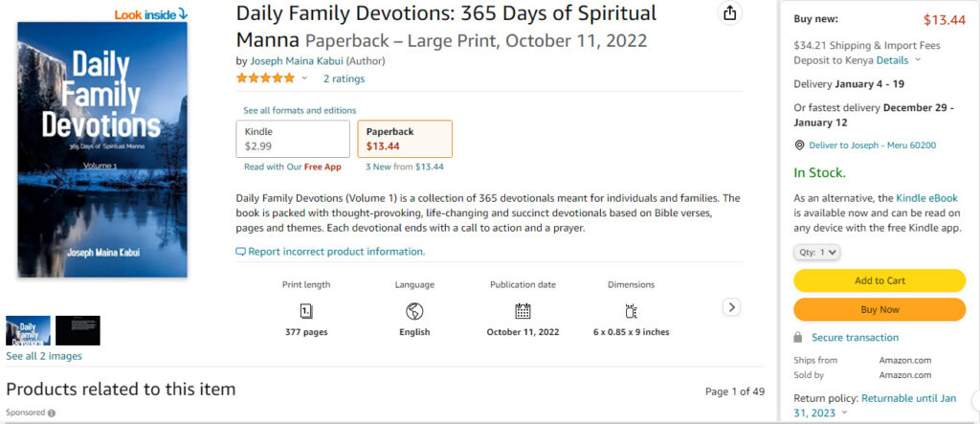Select the second dark image thumbnail
Screen dimensions: 980x424
tap(78, 330)
